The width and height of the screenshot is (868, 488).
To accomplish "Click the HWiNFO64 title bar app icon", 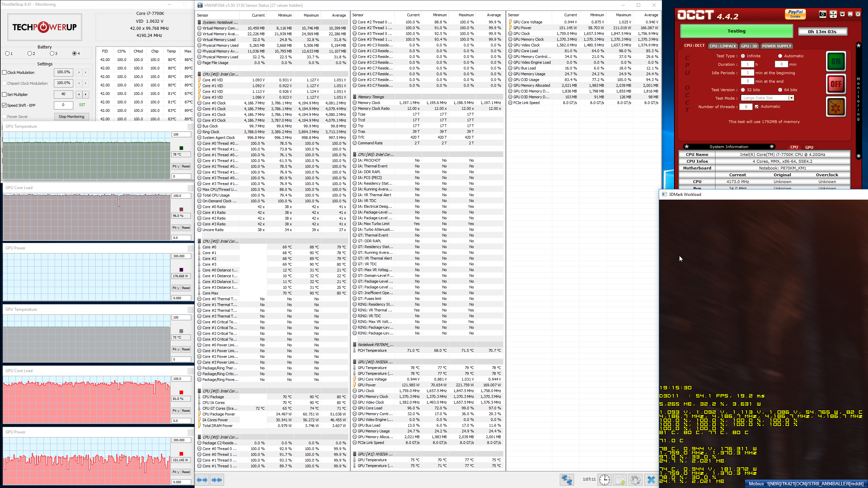I will click(x=200, y=5).
